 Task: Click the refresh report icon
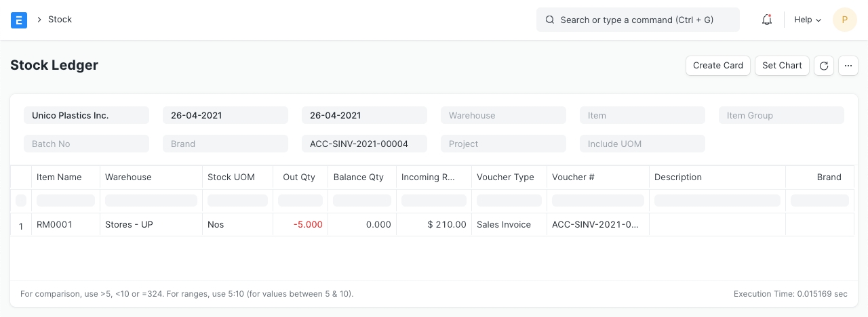click(x=823, y=66)
